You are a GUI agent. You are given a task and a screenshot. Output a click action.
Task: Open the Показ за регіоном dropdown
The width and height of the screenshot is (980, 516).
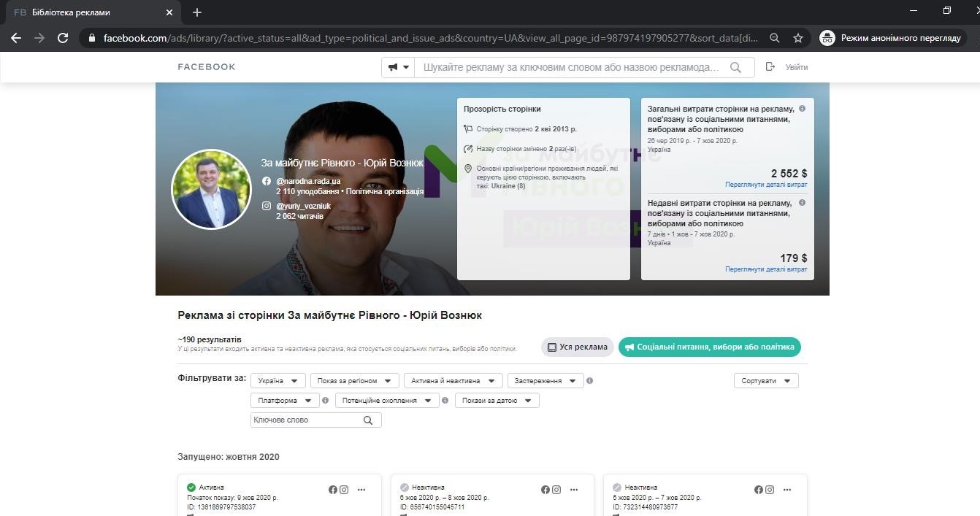(x=354, y=381)
